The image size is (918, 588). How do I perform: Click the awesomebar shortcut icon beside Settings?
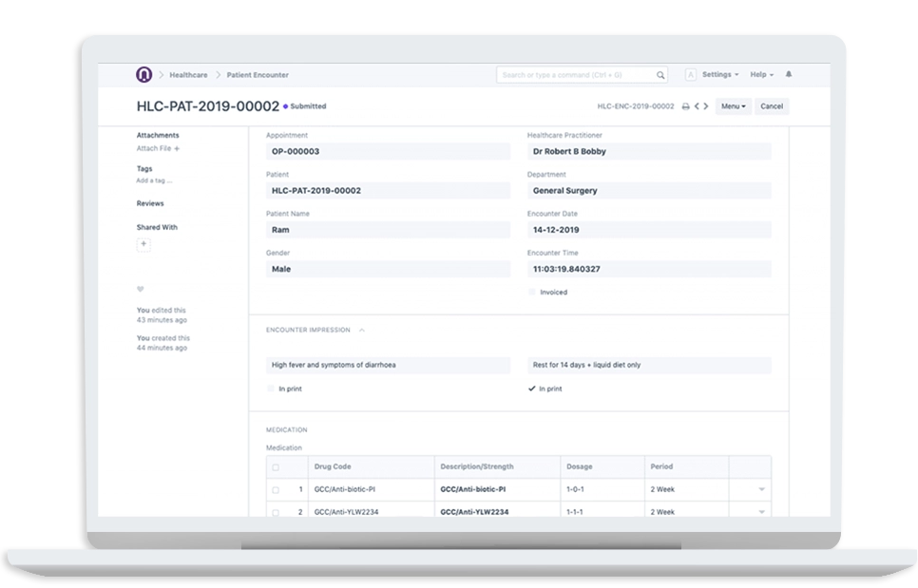point(691,74)
